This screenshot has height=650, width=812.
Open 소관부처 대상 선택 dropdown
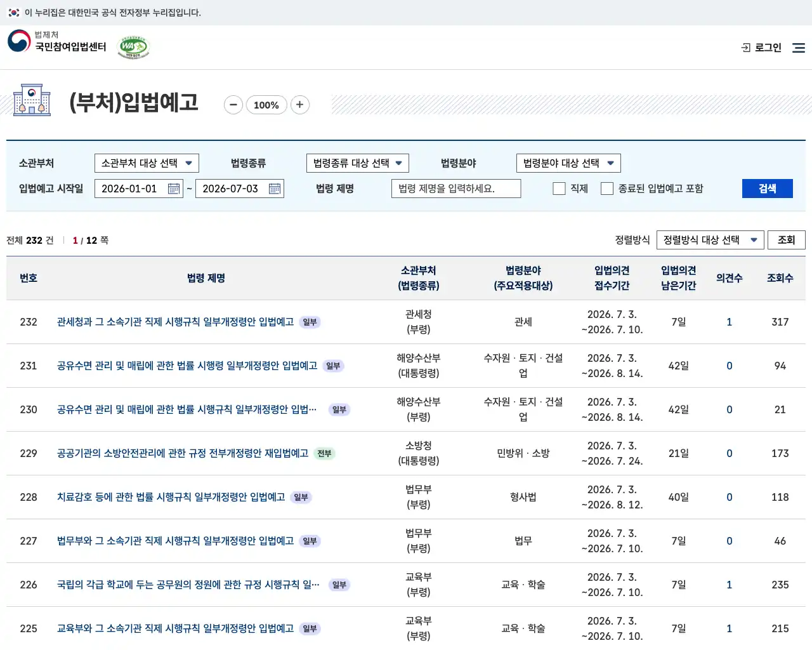click(x=147, y=163)
